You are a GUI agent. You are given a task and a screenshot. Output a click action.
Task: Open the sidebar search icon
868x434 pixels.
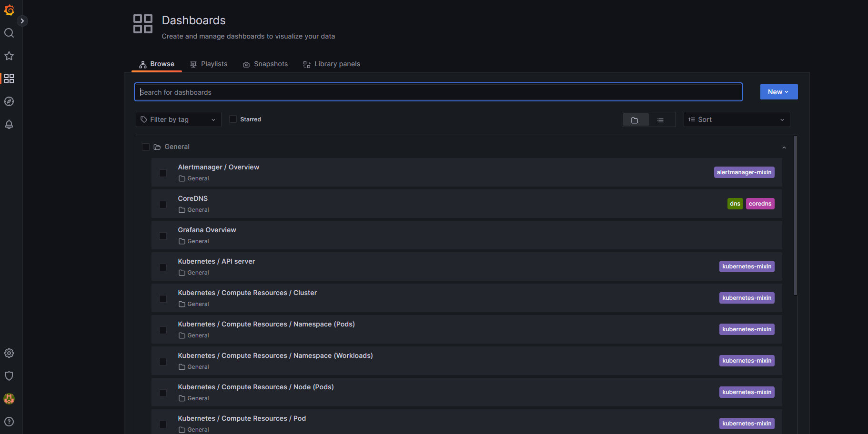click(x=9, y=33)
